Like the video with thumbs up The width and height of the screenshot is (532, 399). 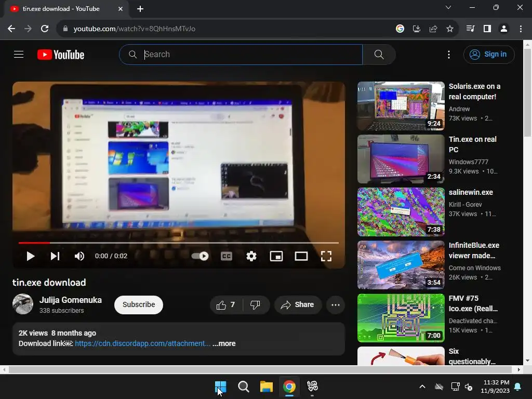227,304
